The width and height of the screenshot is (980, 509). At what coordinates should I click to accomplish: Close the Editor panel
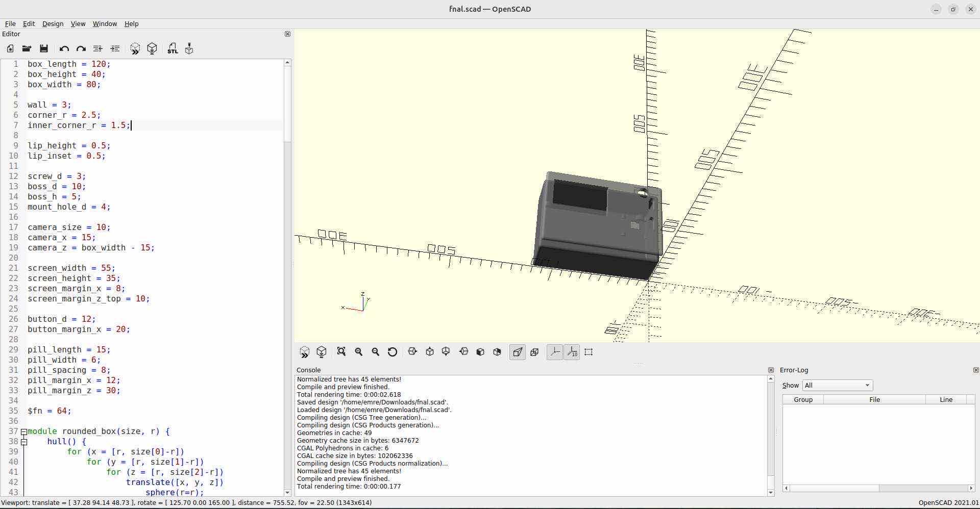coord(287,34)
